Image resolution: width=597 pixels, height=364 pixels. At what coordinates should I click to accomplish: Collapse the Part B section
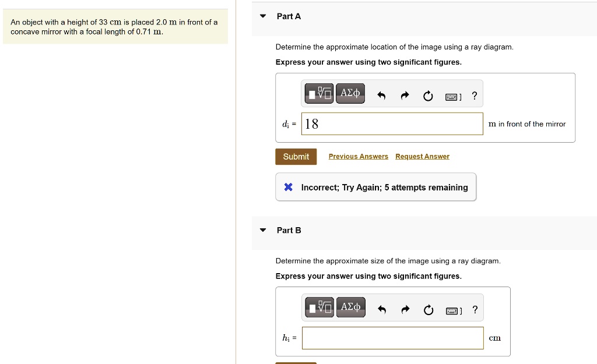pyautogui.click(x=263, y=230)
